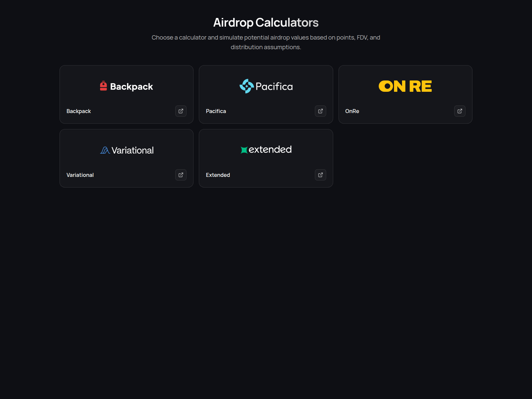Screen dimensions: 532x399
Task: Click the green extended star logo
Action: tap(244, 150)
